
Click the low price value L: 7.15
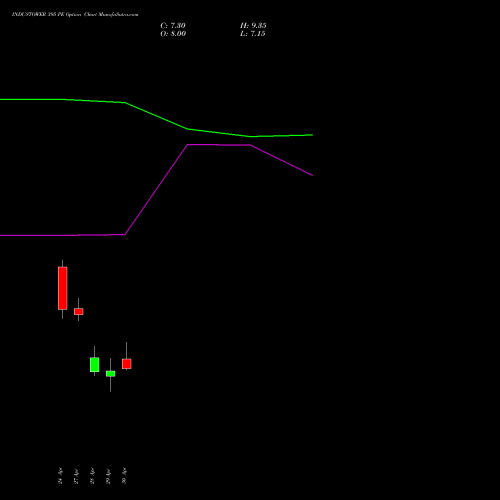click(x=252, y=34)
